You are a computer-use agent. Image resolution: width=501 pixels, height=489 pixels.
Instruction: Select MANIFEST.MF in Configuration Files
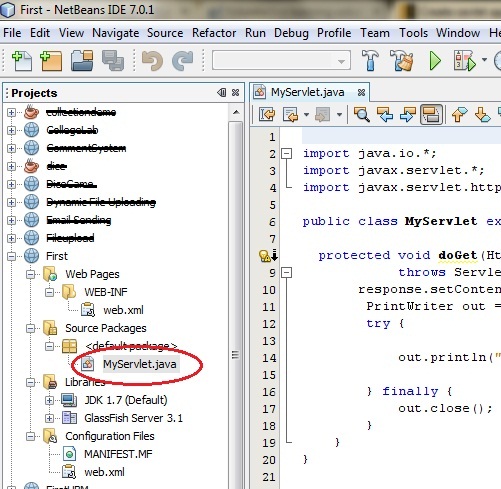[x=118, y=454]
